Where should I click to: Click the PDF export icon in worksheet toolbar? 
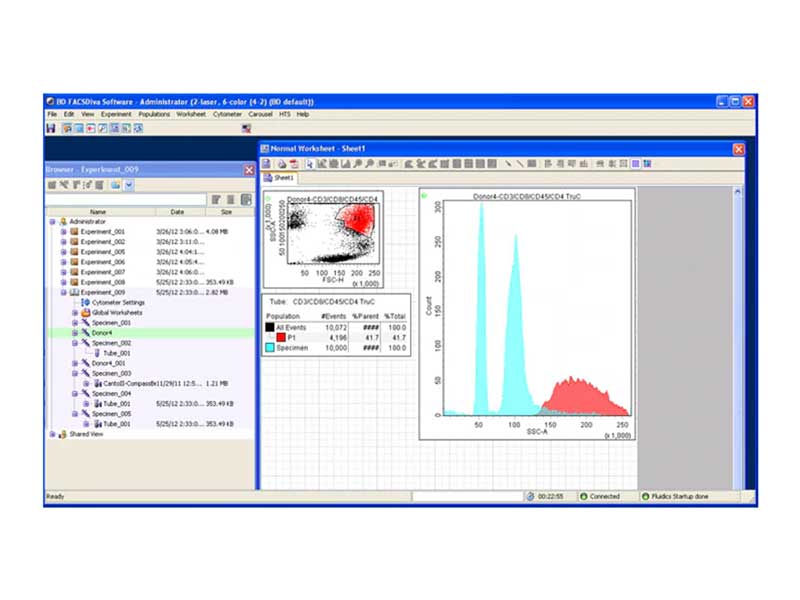point(295,163)
